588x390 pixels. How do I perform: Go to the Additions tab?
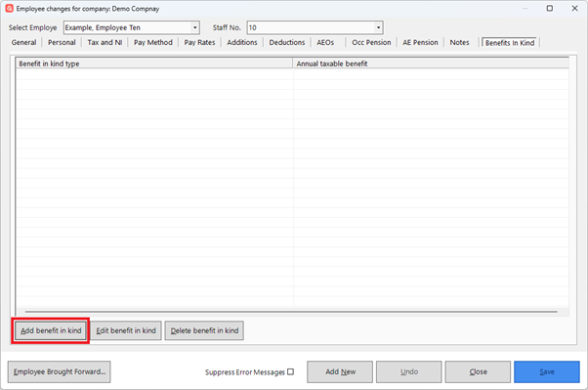click(x=242, y=42)
